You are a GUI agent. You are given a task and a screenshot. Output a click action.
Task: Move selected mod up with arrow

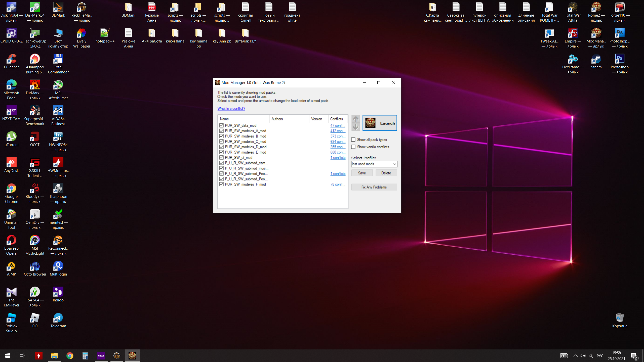[355, 119]
